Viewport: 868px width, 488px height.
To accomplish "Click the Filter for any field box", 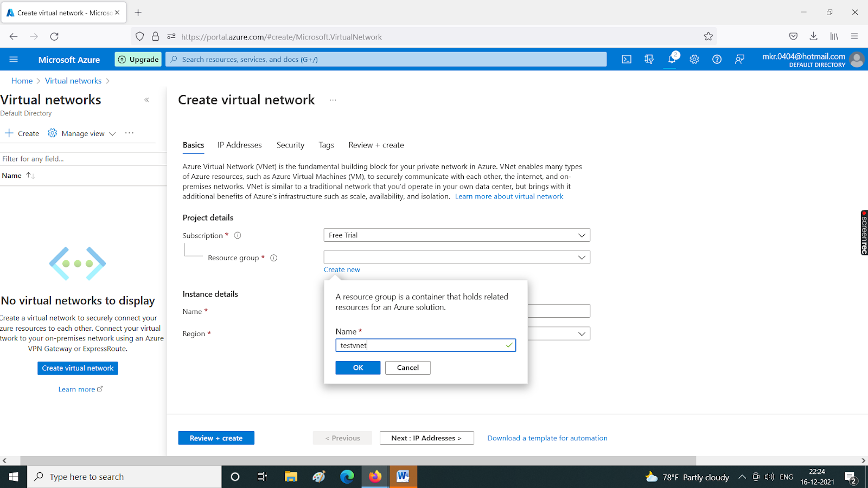I will coord(83,159).
